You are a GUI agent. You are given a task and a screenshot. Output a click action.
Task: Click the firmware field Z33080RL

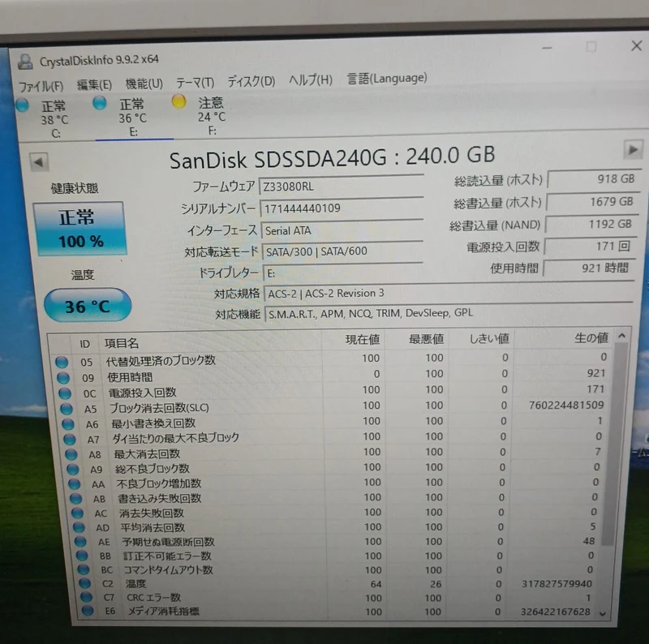point(341,186)
